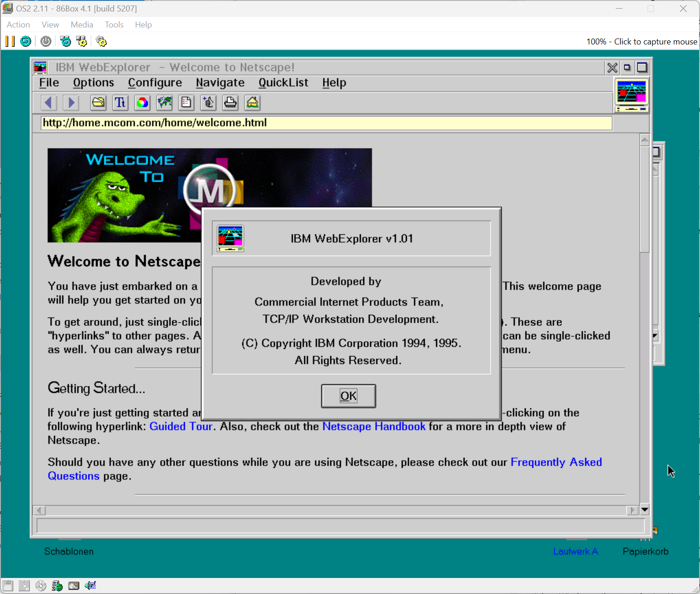Hard reset the emulated machine
This screenshot has width=700, height=594.
[x=26, y=41]
